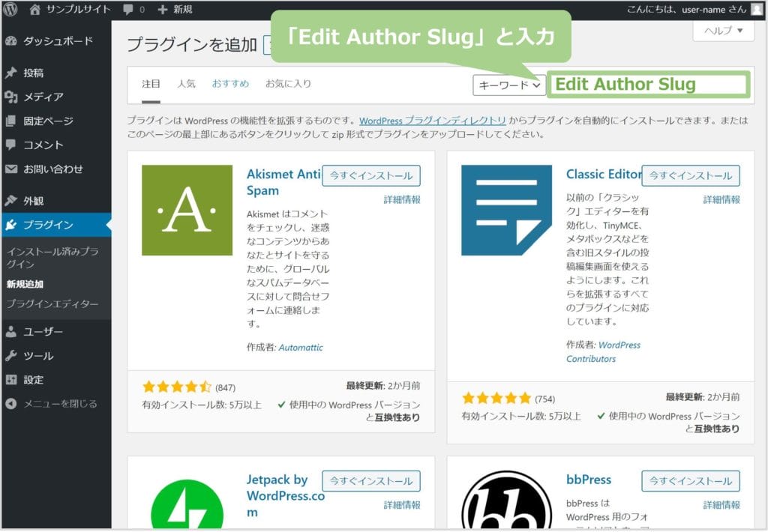Open インストール済みプラグイン submenu item
Screen dimensions: 768x532
[53, 258]
